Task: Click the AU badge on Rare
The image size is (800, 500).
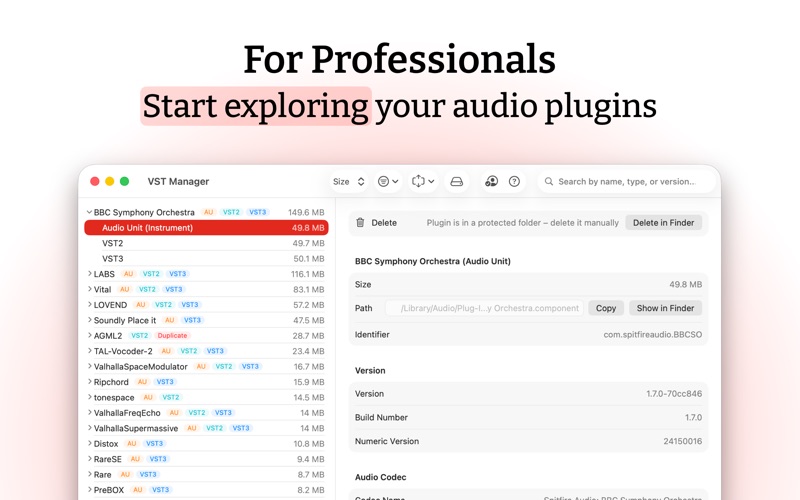Action: tap(125, 474)
